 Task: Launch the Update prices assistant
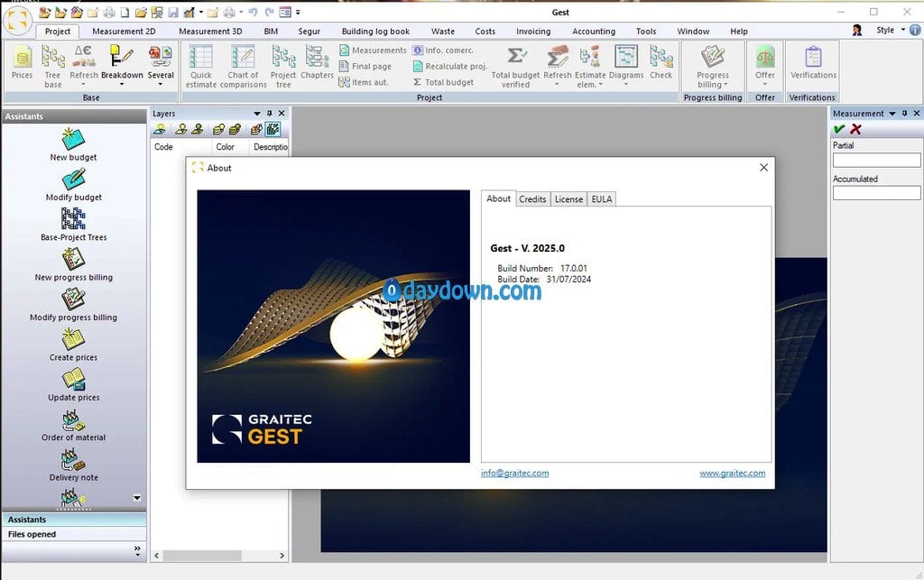(74, 384)
